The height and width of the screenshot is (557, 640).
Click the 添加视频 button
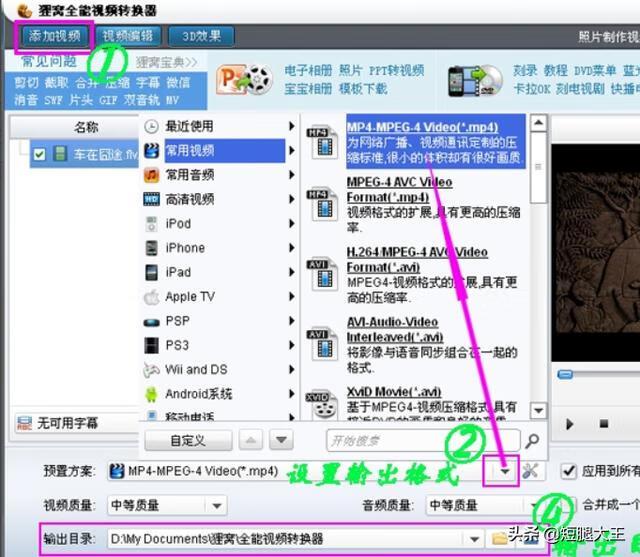pos(55,36)
